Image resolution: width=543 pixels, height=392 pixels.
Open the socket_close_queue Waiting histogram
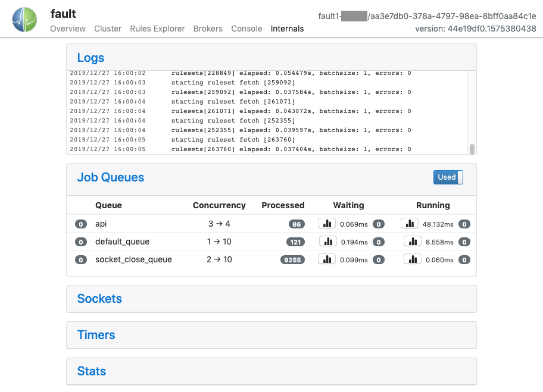[327, 259]
